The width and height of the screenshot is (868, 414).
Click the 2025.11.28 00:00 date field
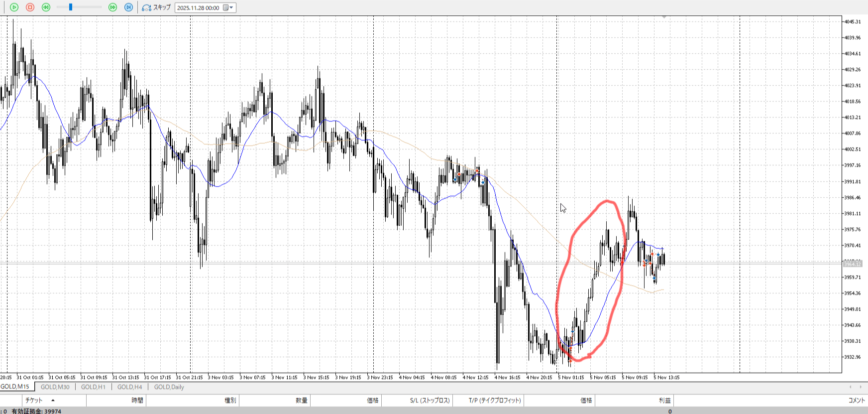coord(198,8)
